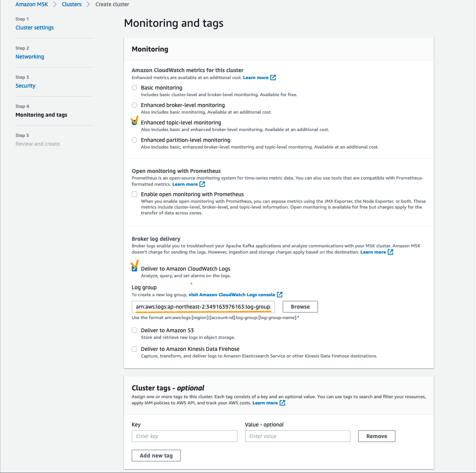Screen dimensions: 476x473
Task: Click Review and create step
Action: click(x=38, y=144)
